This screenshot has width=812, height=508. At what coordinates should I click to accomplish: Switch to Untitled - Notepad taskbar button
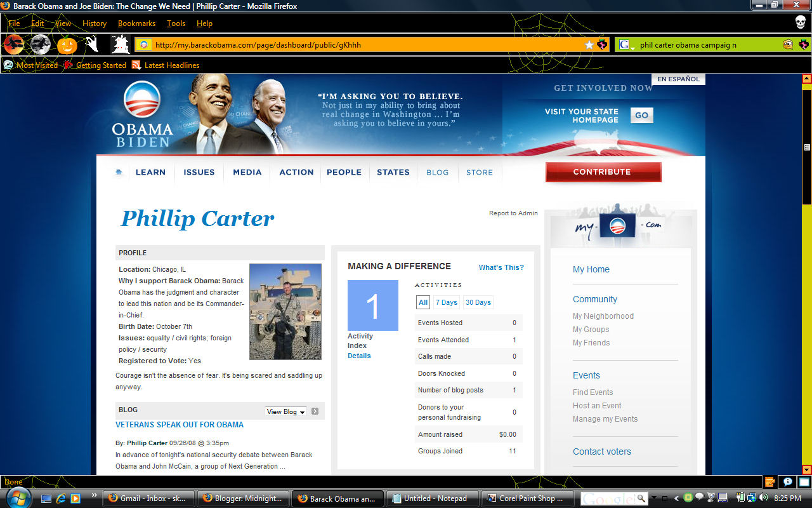pyautogui.click(x=431, y=498)
